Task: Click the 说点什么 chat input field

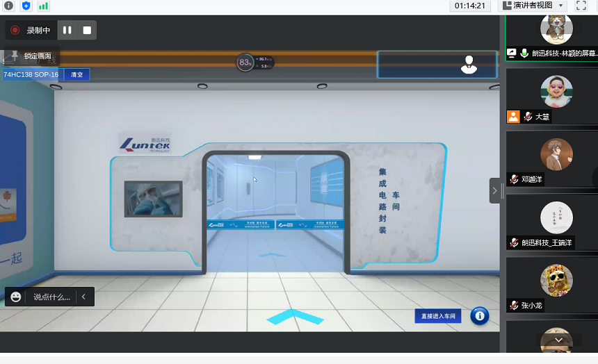Action: click(x=51, y=297)
